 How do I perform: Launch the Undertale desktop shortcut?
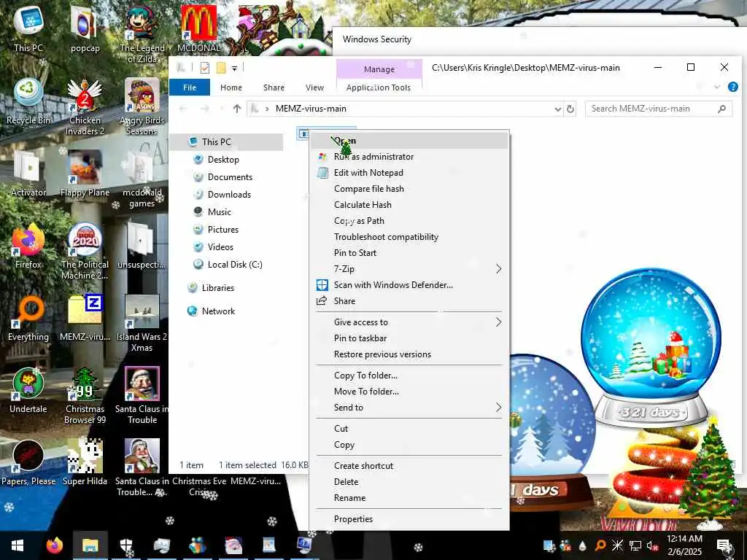coord(28,391)
